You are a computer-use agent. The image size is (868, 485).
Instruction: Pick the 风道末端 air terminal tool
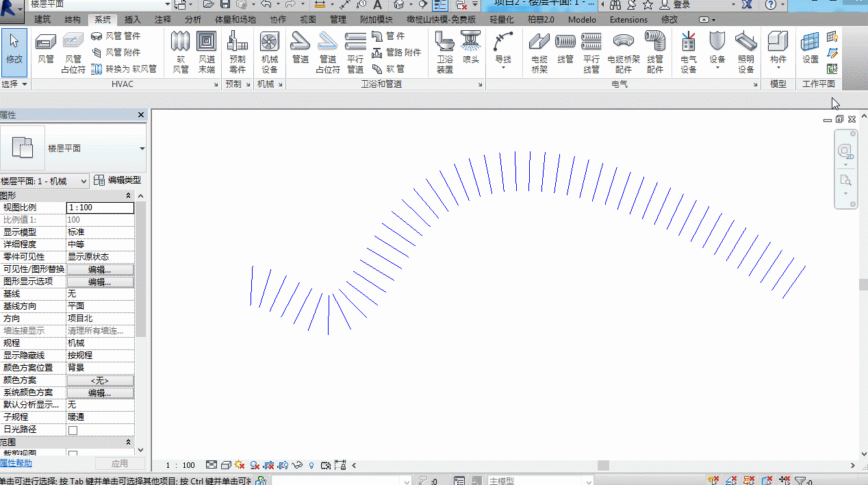pyautogui.click(x=206, y=53)
